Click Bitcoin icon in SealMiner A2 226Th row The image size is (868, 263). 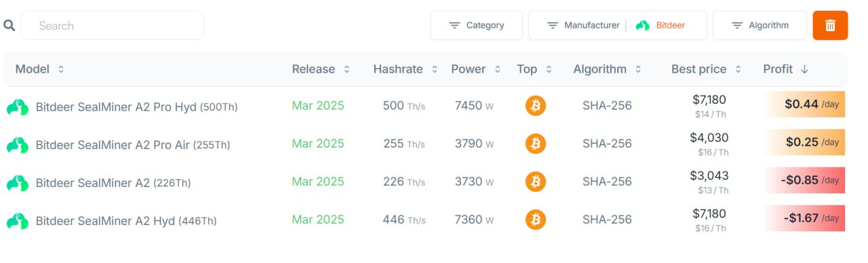tap(535, 182)
